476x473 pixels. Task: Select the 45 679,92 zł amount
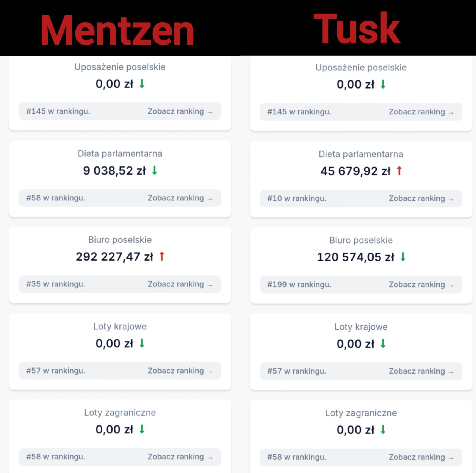355,171
